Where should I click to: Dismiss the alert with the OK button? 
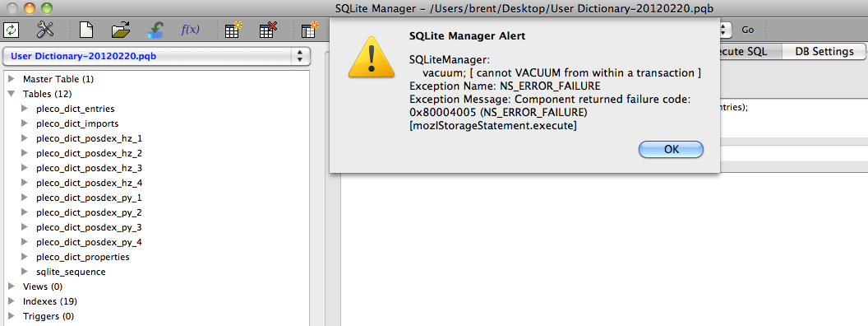[x=671, y=149]
